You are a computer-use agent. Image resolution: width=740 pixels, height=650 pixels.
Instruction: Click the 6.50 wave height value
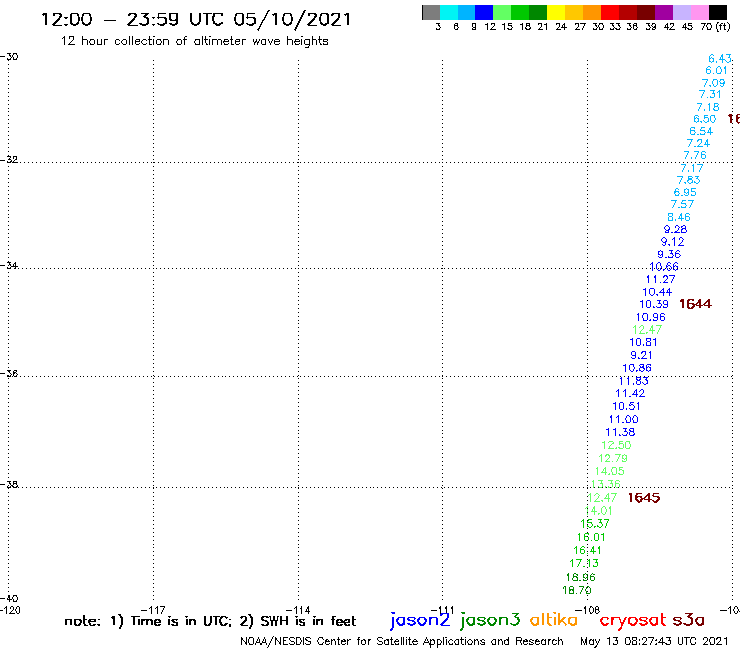(705, 119)
